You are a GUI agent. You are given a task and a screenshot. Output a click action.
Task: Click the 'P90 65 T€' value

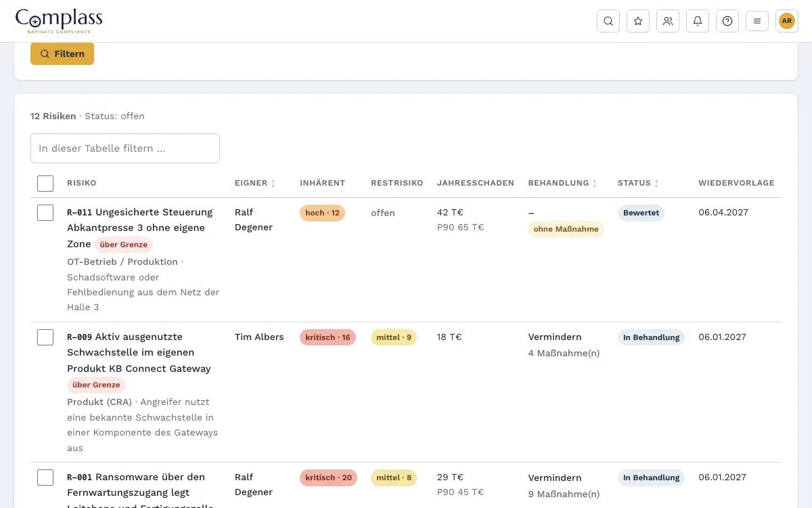461,227
